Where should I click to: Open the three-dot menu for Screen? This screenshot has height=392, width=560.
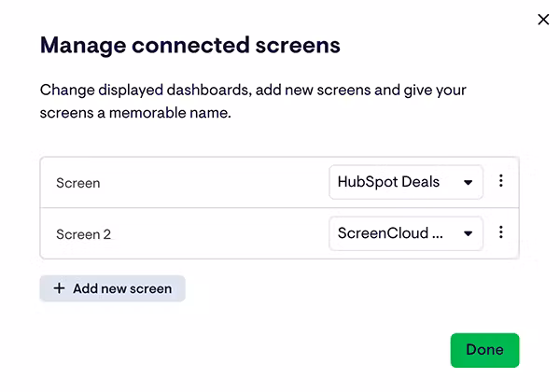(501, 181)
